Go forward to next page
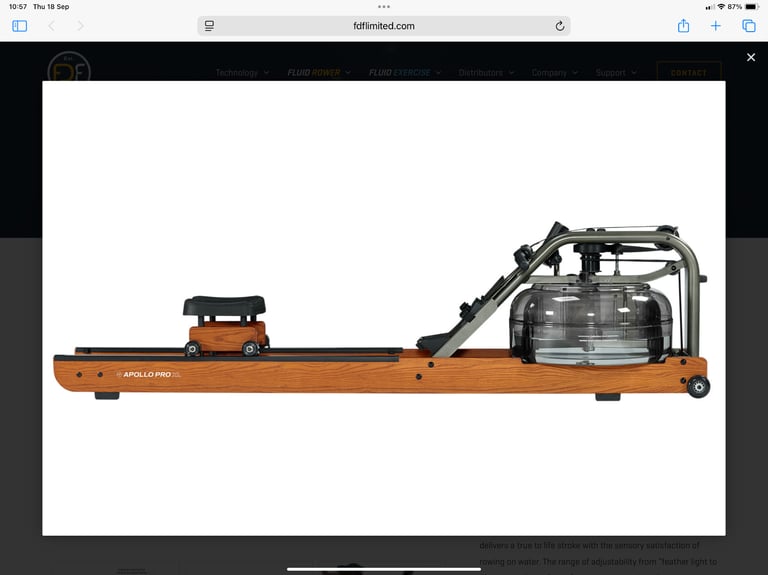This screenshot has height=575, width=768. pos(80,26)
